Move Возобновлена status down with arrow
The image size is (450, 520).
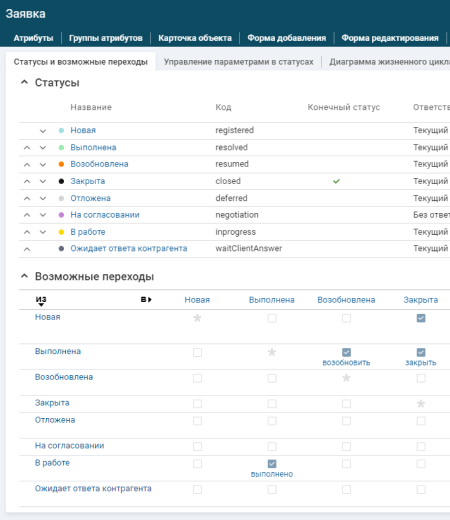pos(43,164)
